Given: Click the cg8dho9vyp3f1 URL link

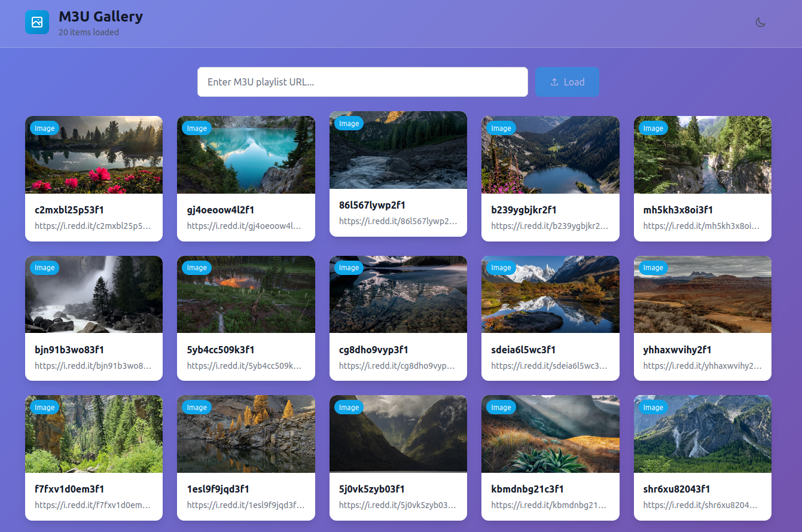Looking at the screenshot, I should [397, 366].
